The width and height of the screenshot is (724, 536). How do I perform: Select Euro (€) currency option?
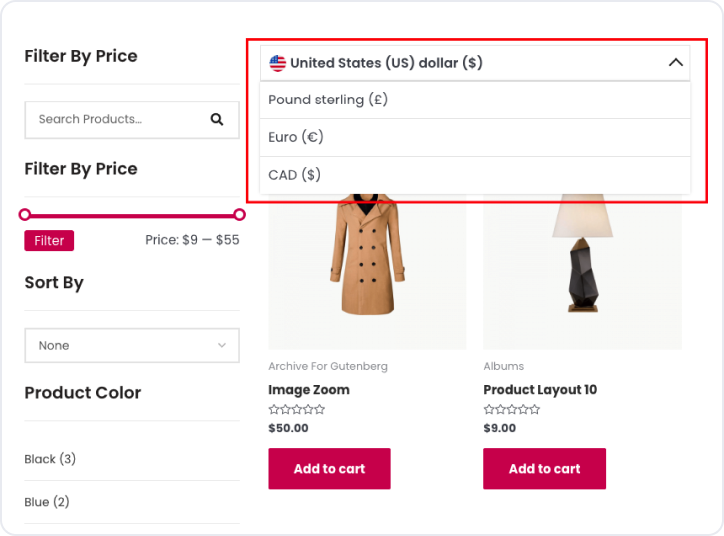pos(296,137)
